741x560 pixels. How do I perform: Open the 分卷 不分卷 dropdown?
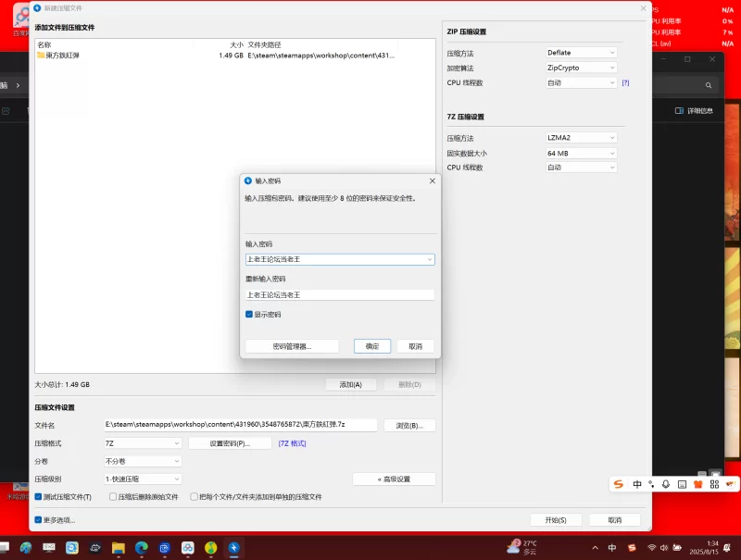(143, 461)
